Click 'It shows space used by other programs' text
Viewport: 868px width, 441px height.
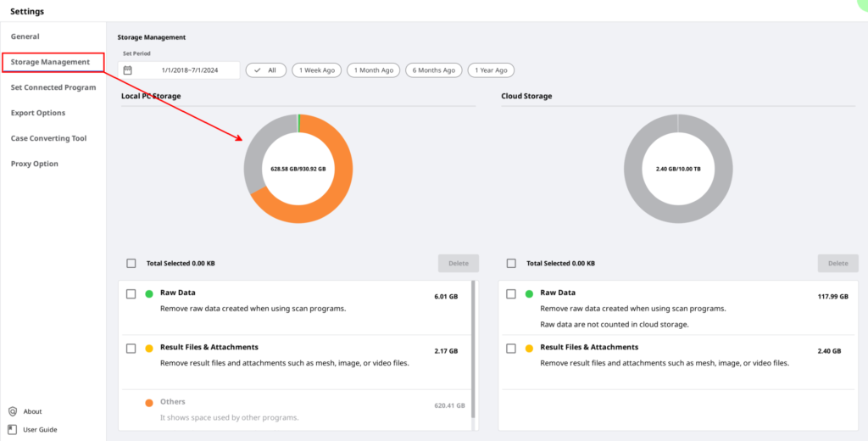coord(229,418)
